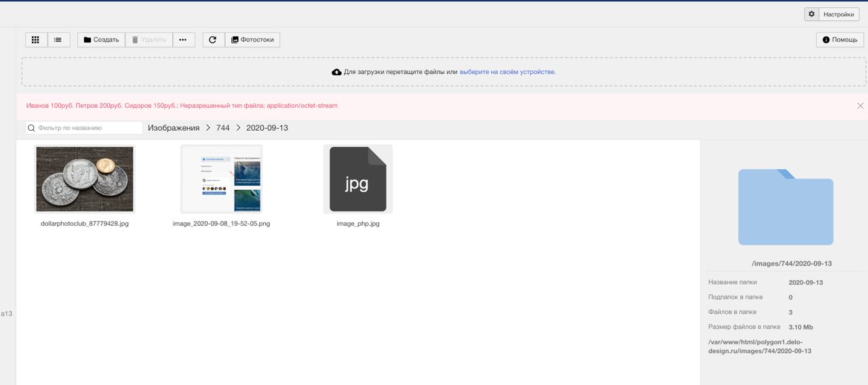
Task: Open the three-dots more actions menu
Action: click(x=183, y=40)
